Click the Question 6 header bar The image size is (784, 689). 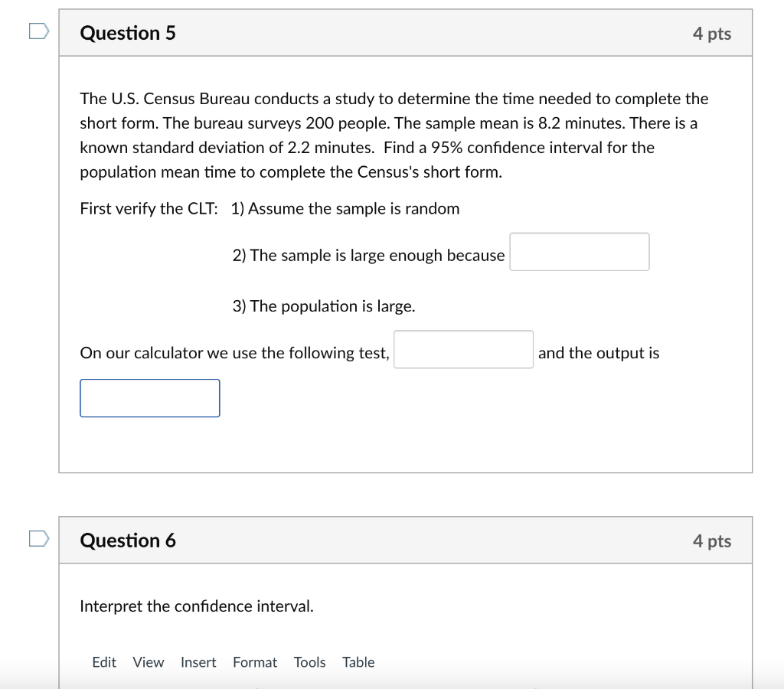click(x=406, y=540)
